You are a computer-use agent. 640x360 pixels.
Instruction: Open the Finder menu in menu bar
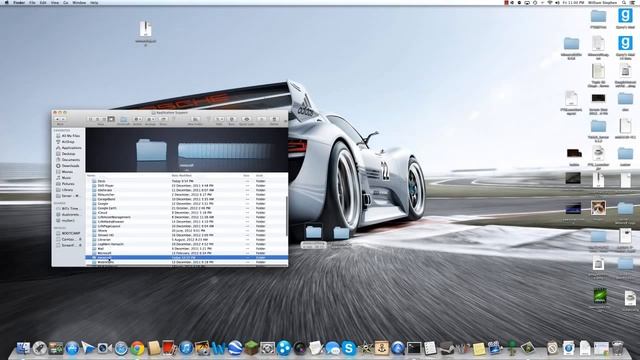click(19, 2)
